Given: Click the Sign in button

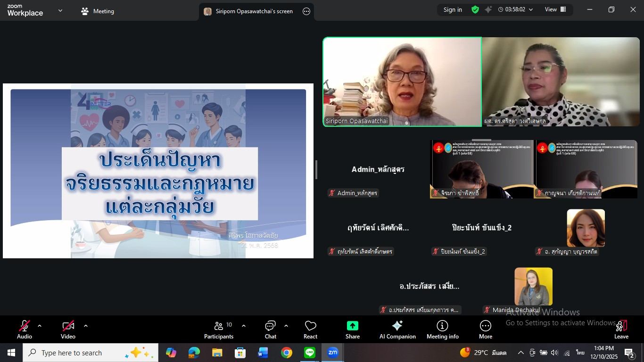Looking at the screenshot, I should (x=452, y=9).
